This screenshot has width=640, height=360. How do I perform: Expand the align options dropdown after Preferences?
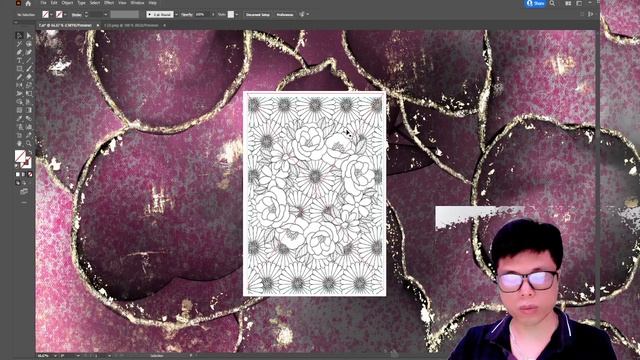(x=307, y=15)
